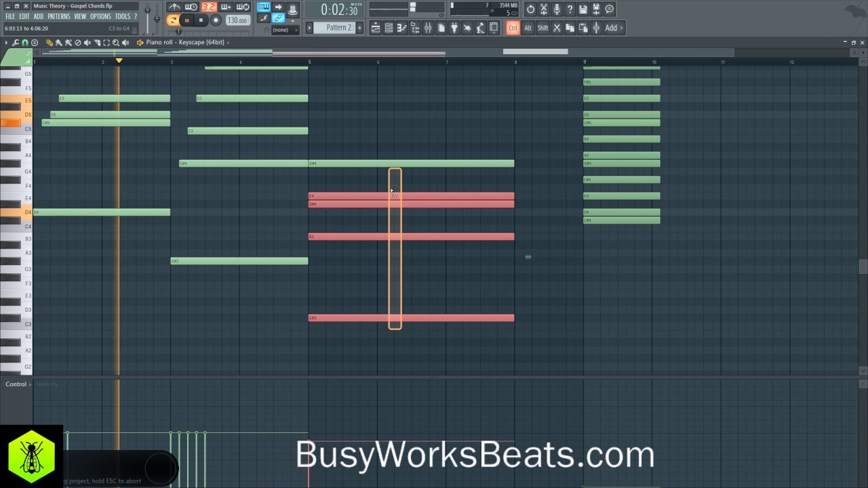Open the EDIT menu
The height and width of the screenshot is (488, 868).
(24, 16)
